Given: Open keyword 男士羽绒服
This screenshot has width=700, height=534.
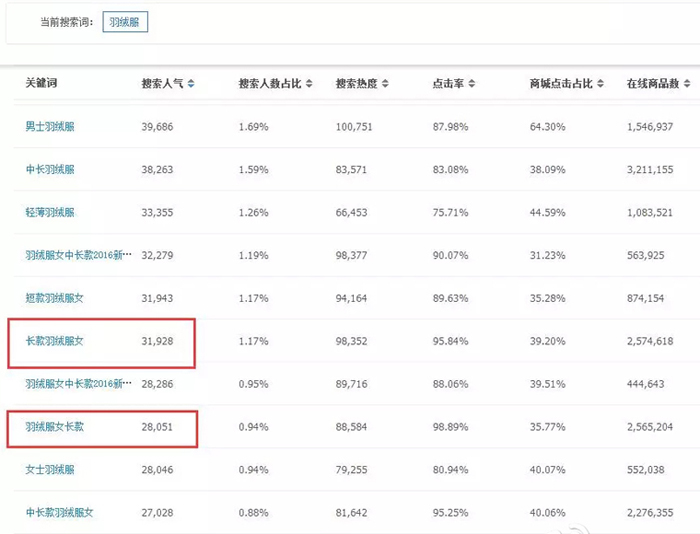Looking at the screenshot, I should click(50, 126).
